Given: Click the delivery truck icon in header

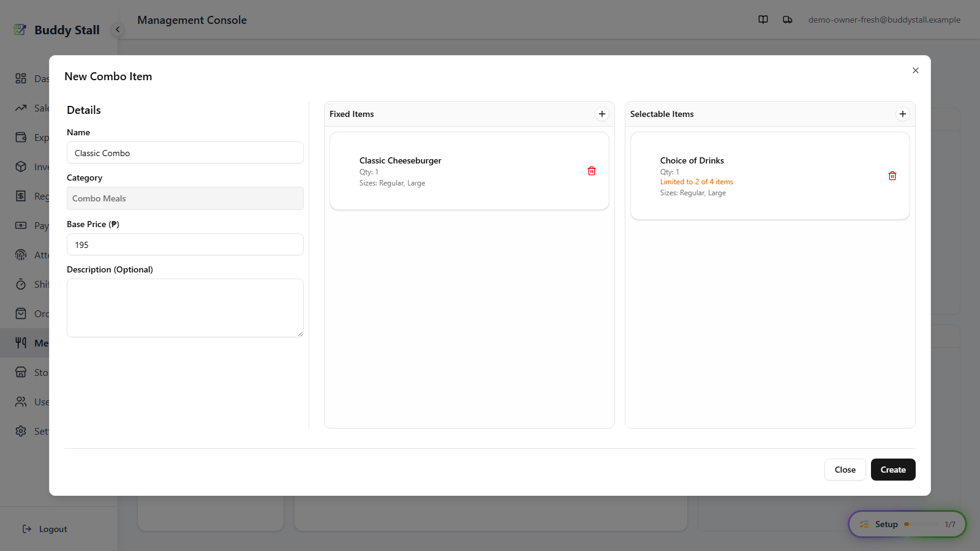Looking at the screenshot, I should click(788, 20).
